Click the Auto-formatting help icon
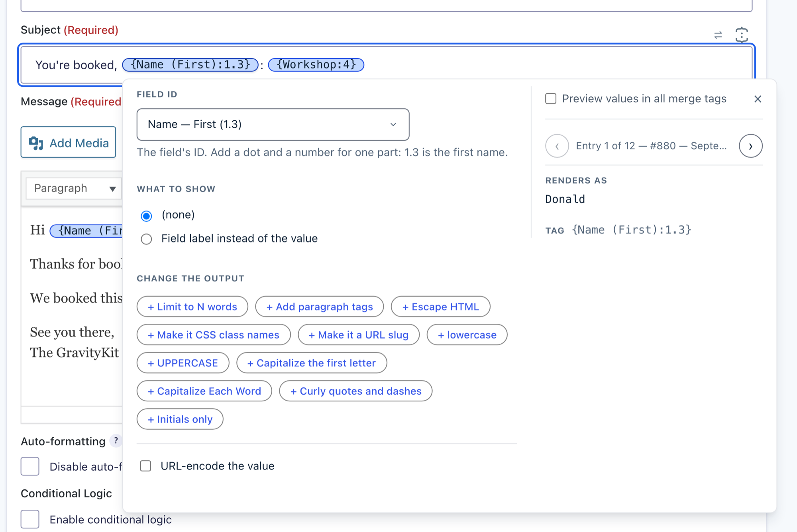797x532 pixels. 116,441
